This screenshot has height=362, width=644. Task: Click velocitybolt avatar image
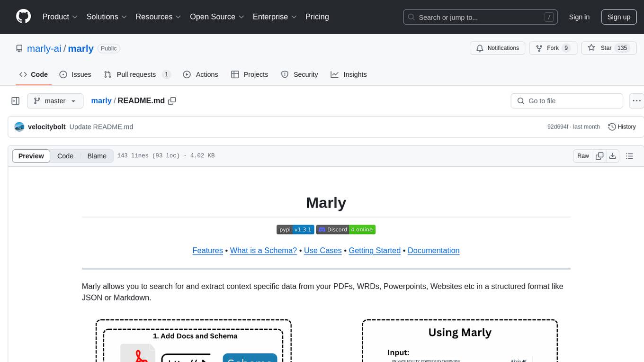19,127
